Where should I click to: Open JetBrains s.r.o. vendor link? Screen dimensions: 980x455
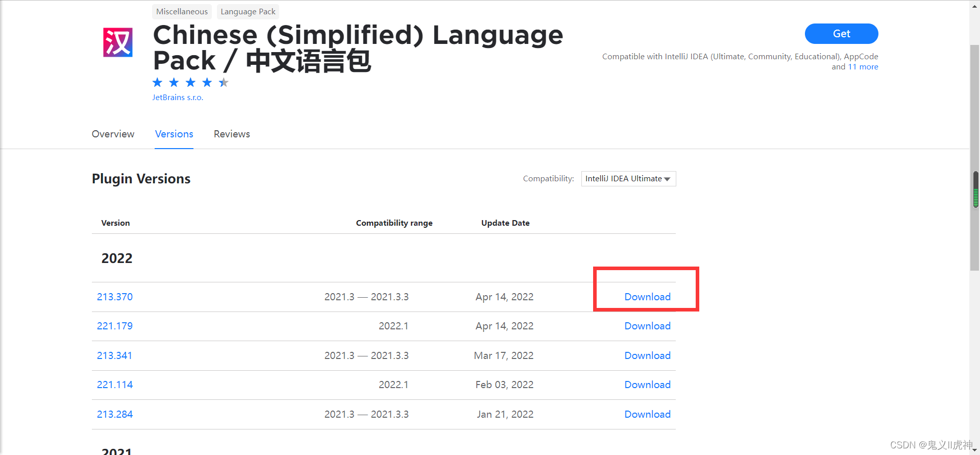tap(178, 98)
